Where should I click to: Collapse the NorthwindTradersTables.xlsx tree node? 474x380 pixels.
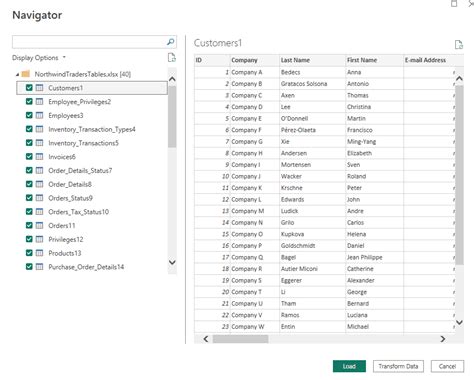pyautogui.click(x=17, y=74)
